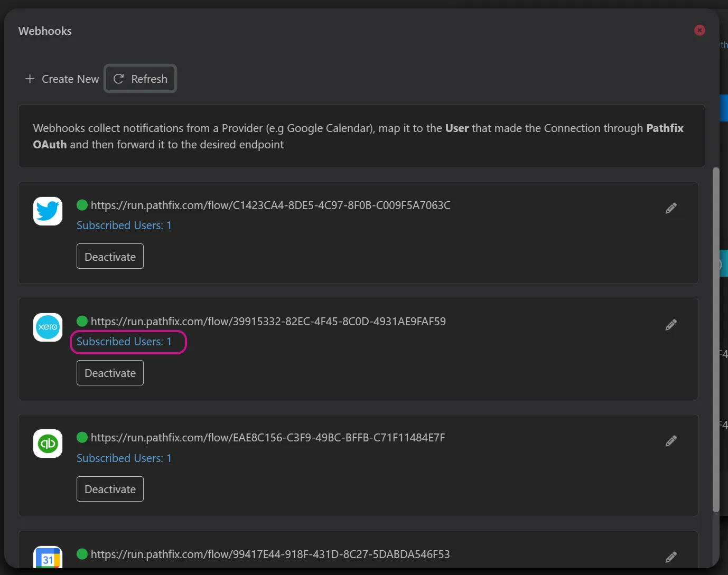This screenshot has width=728, height=575.
Task: Edit the Google Calendar webhook with pencil icon
Action: 671,557
